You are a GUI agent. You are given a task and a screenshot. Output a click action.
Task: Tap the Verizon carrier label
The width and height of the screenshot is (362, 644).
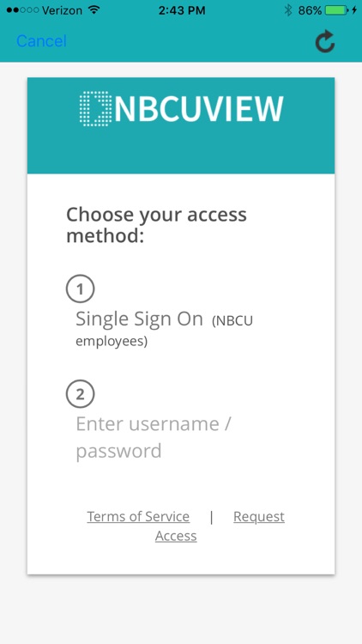point(63,10)
